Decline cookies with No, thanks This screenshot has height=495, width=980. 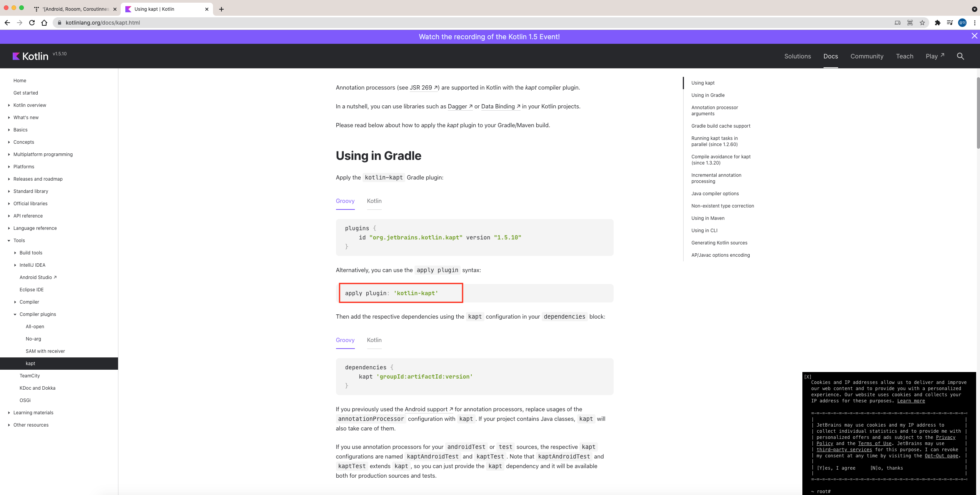tap(886, 468)
